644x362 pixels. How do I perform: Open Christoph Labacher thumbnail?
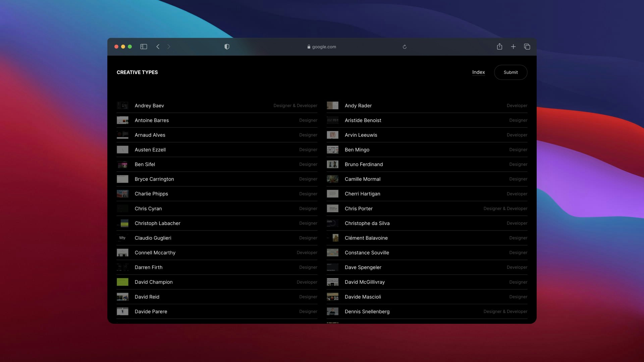(122, 223)
